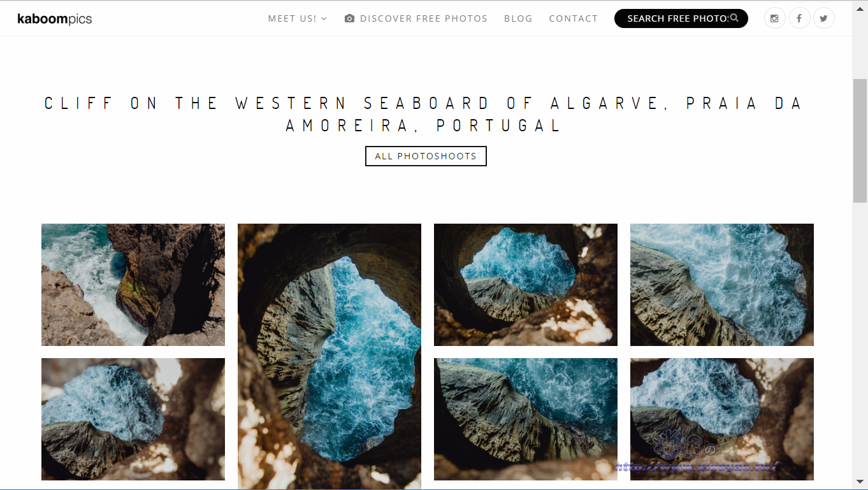Click the camera icon beside Discover Free Photos

pyautogui.click(x=349, y=18)
